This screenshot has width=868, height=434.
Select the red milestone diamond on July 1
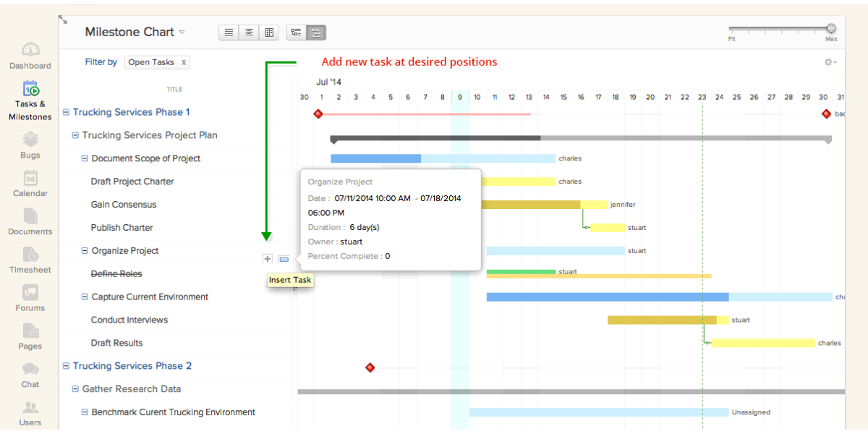point(318,113)
